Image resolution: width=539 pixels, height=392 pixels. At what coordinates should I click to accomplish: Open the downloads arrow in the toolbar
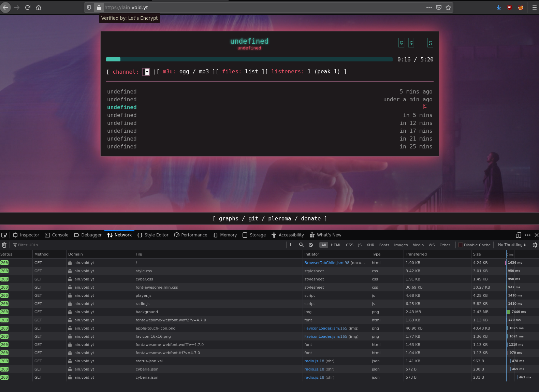[499, 8]
